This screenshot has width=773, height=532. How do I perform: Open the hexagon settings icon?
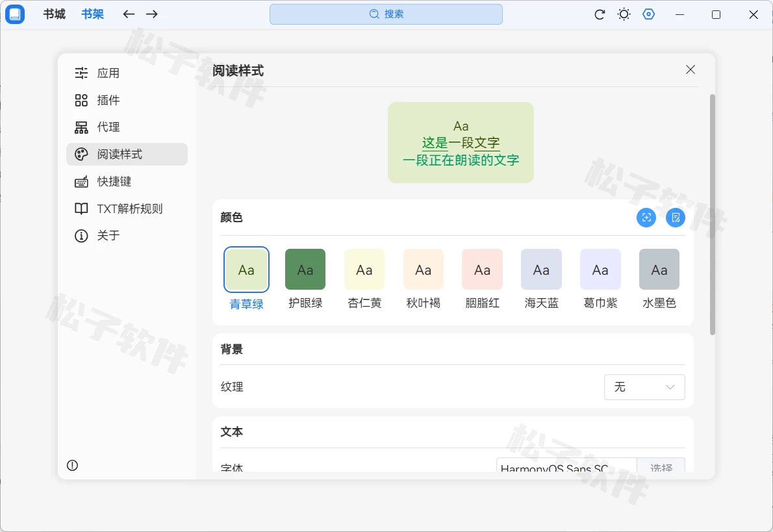tap(649, 14)
